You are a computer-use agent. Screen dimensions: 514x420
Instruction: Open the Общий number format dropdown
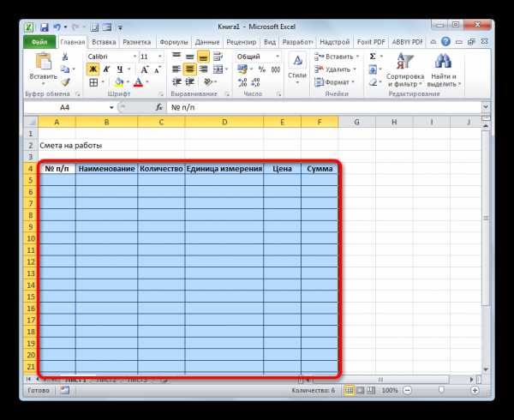(278, 57)
